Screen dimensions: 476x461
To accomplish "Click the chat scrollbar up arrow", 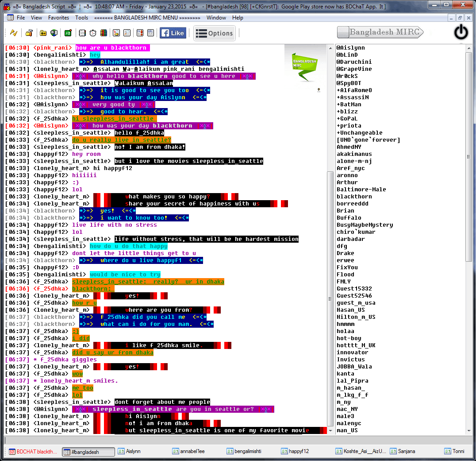I will click(x=330, y=48).
